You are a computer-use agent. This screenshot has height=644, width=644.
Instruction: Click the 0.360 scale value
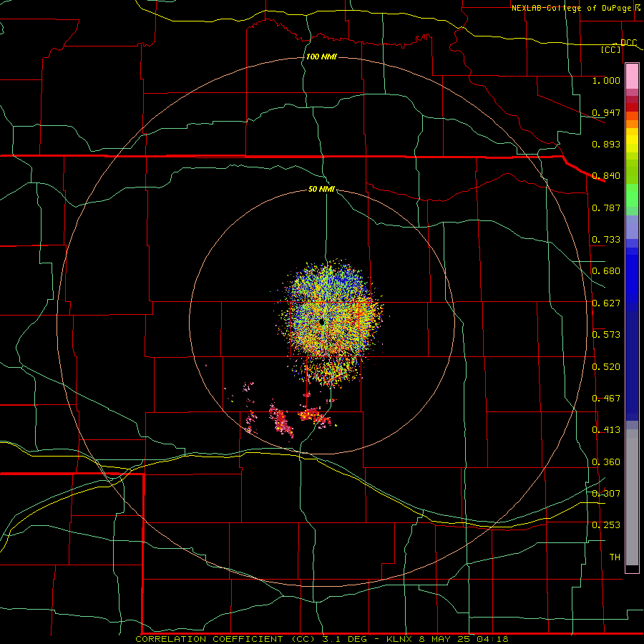click(x=606, y=462)
